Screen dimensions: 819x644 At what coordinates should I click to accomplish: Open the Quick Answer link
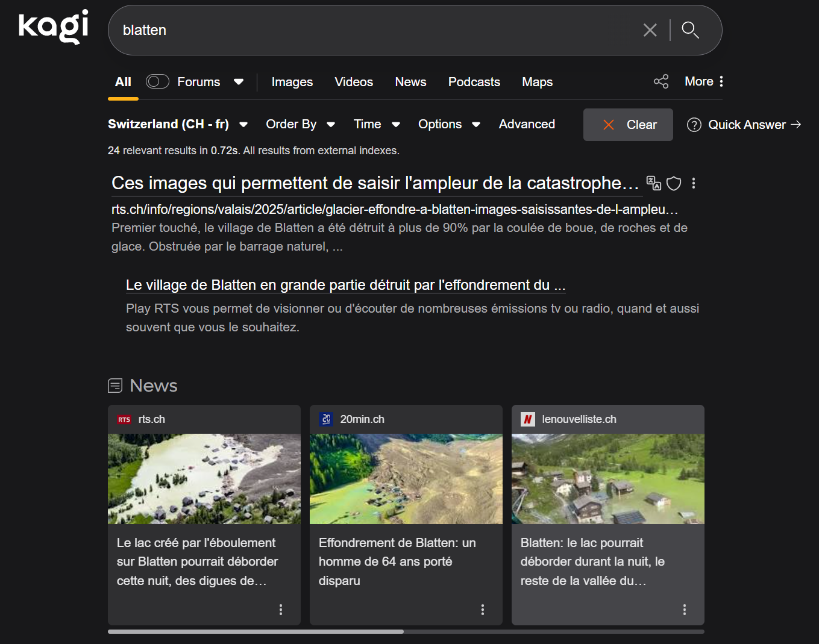pos(744,125)
